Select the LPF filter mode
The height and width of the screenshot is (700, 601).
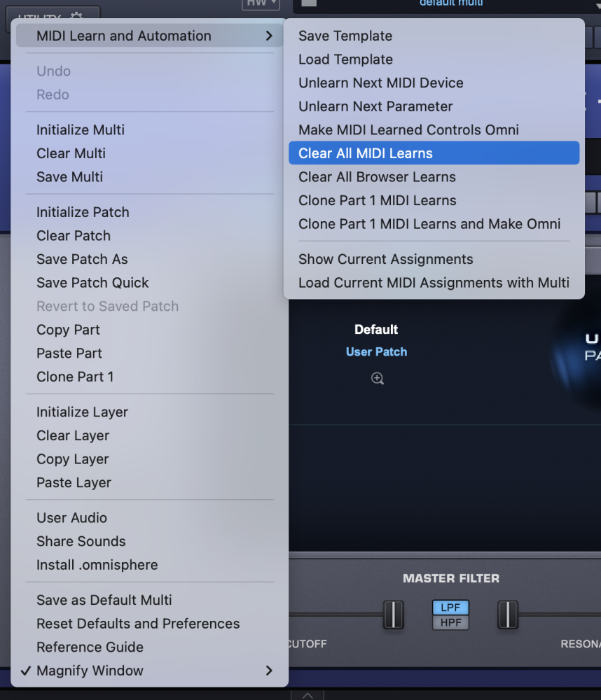point(450,608)
